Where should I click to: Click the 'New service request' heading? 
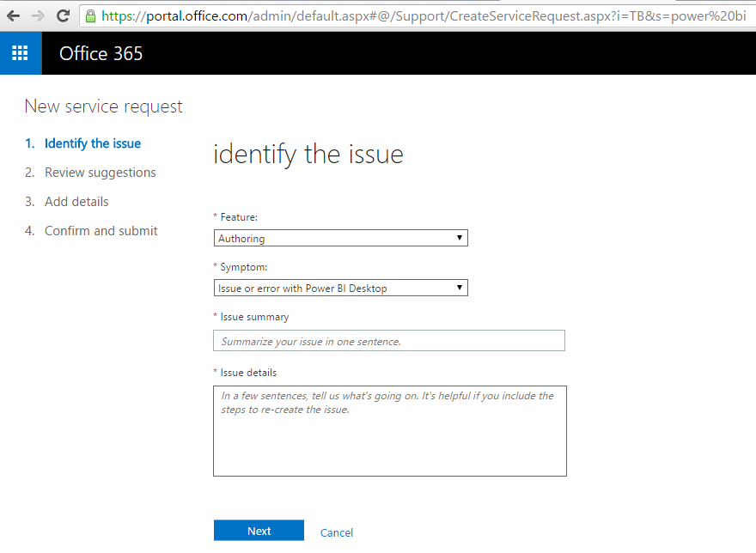point(104,106)
